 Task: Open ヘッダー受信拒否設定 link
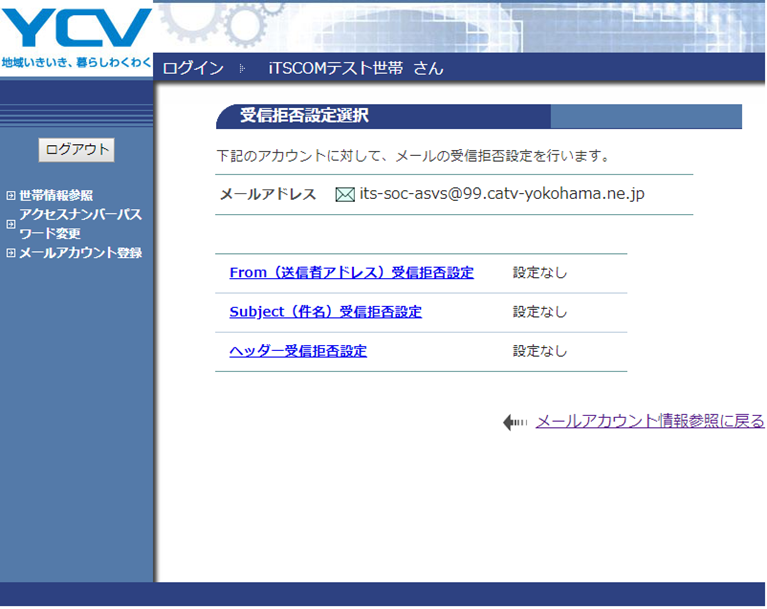click(x=298, y=351)
